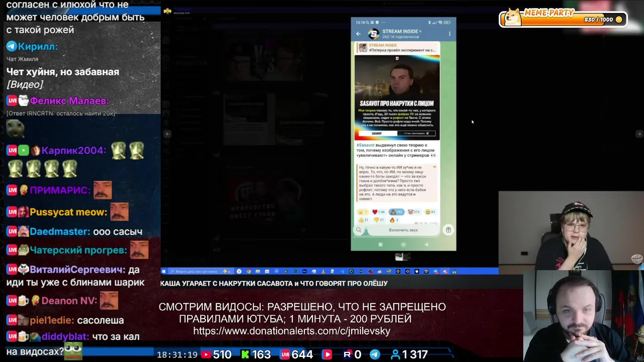Click the next arrow at viewer's right edge
The image size is (644, 362).
tap(639, 134)
